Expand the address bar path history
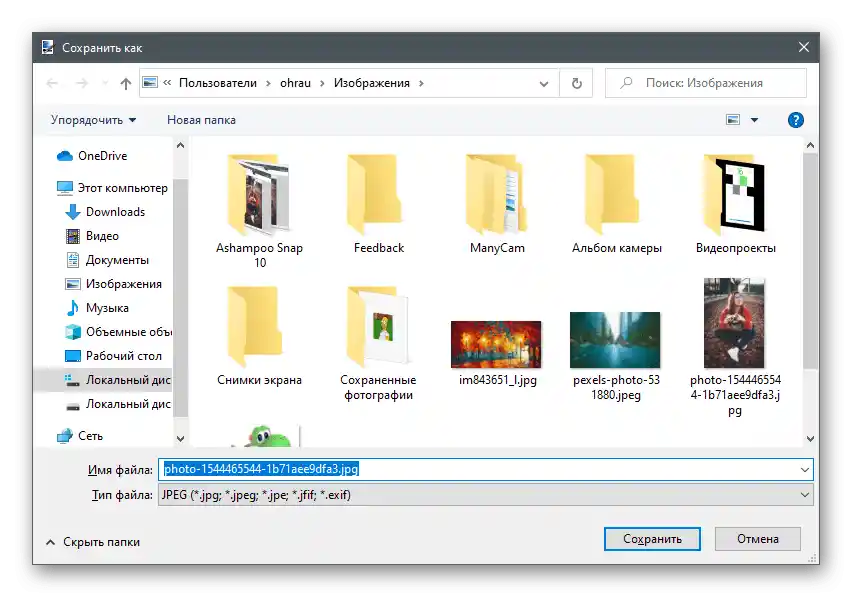Screen dimensions: 852x597 (543, 84)
